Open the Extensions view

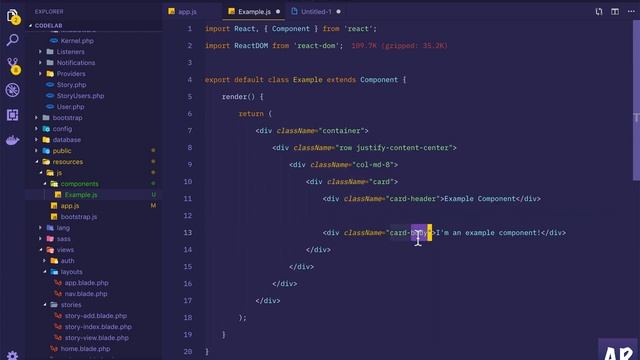13,115
